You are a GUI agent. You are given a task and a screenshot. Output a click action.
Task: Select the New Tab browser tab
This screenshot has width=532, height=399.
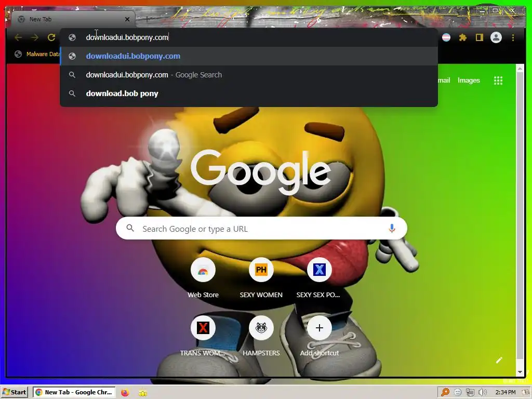pos(74,19)
